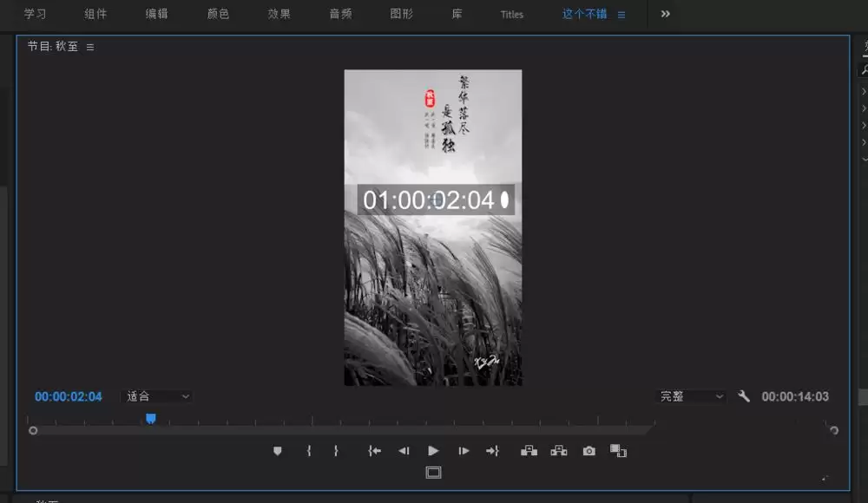Mark Out point
868x503 pixels.
coord(335,451)
